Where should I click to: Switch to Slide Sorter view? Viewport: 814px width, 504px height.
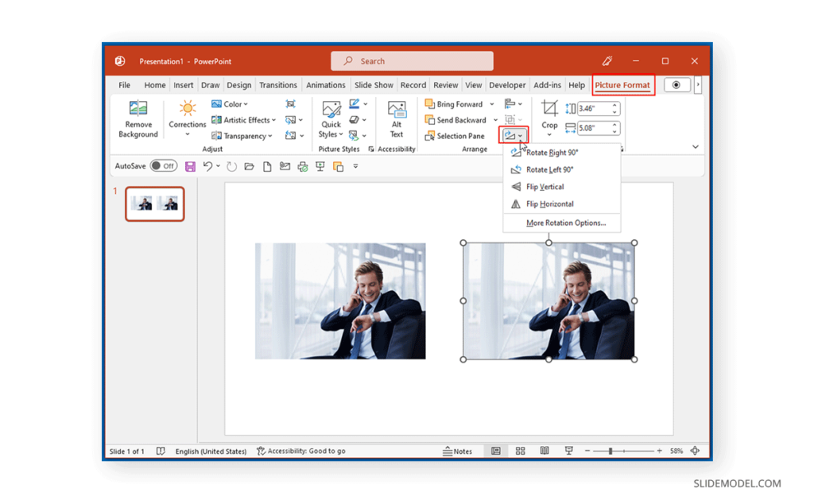[520, 451]
